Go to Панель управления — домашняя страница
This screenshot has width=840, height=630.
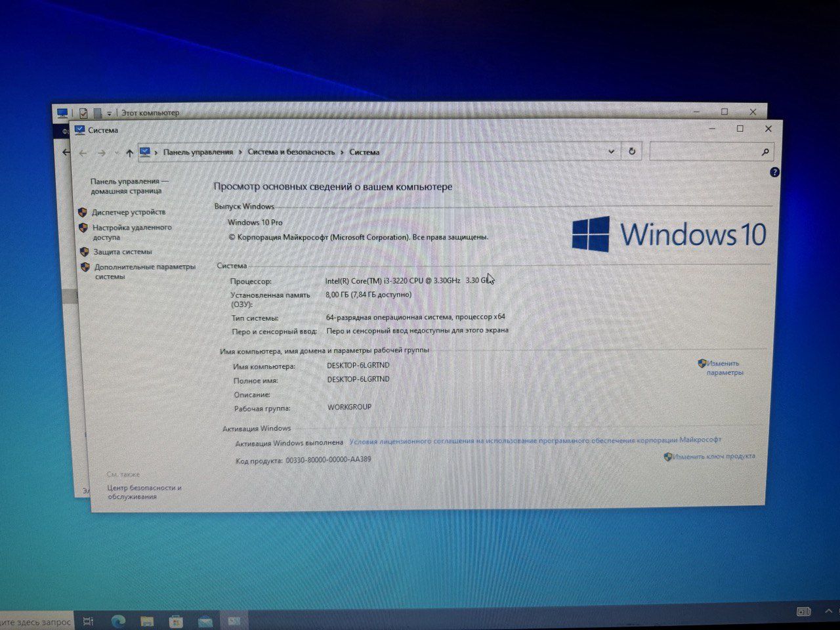[129, 186]
